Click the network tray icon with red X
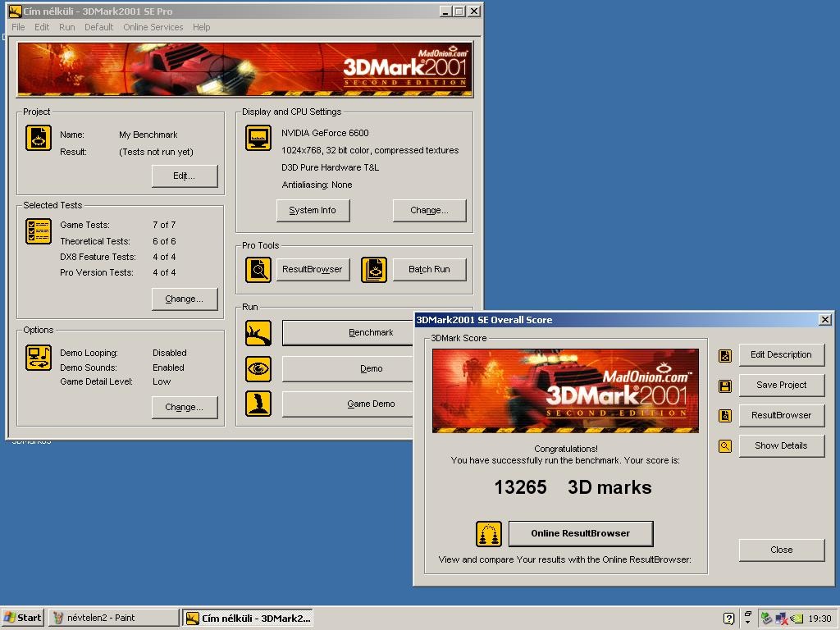Screen dimensions: 840x630 [782, 619]
